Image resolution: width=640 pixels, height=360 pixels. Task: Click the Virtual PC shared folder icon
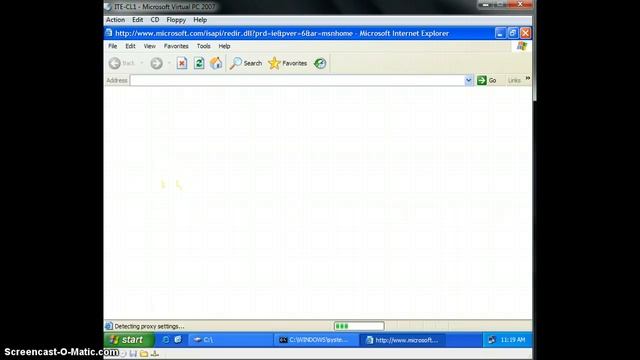point(144,354)
